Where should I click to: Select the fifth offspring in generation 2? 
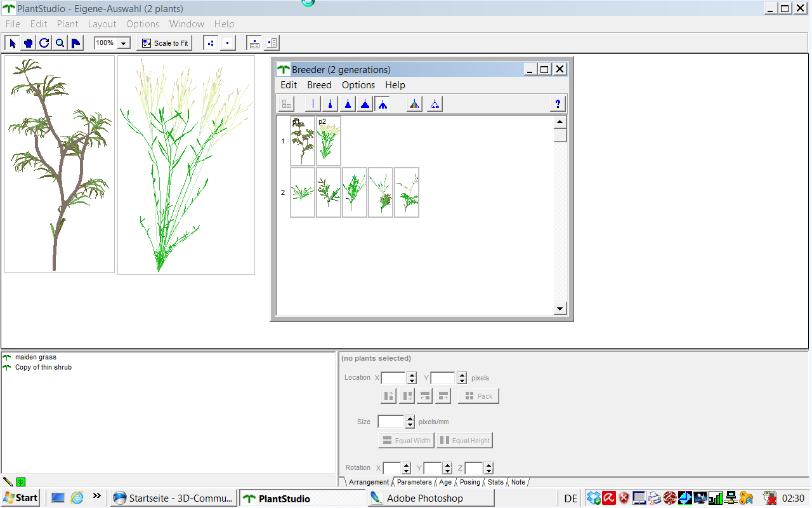(x=407, y=192)
